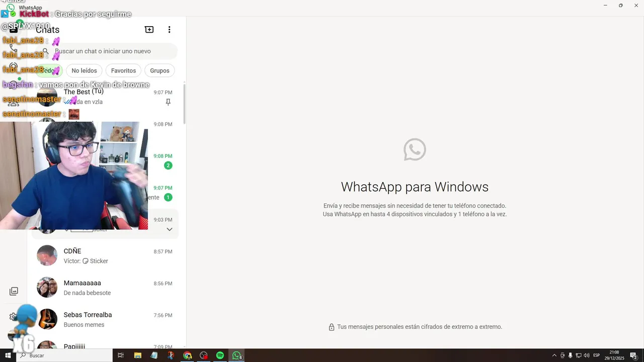Click the network icon in the tray
This screenshot has width=644, height=362.
tap(579, 355)
